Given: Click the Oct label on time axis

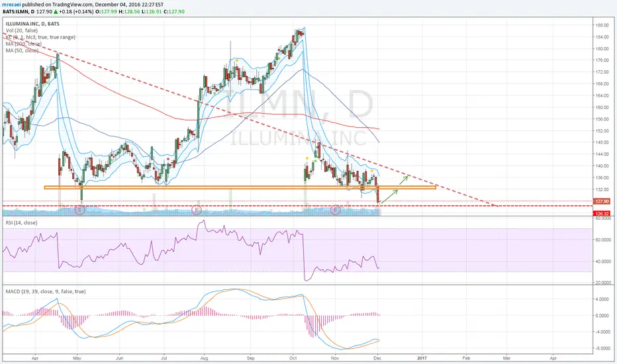Looking at the screenshot, I should 293,359.
